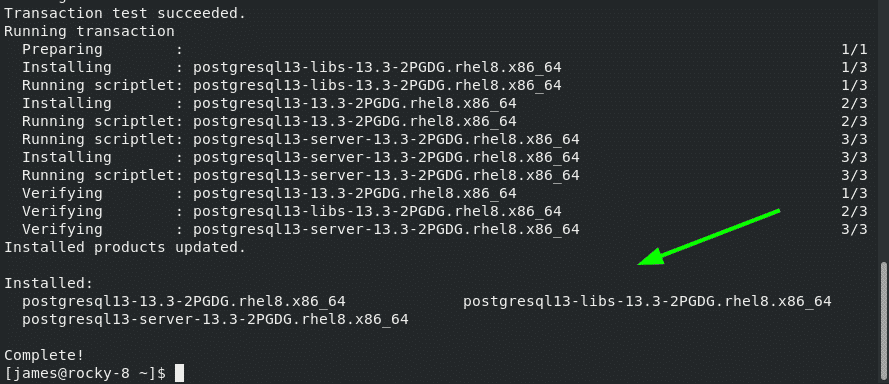Click Verifying postgresql13-server line package name
Image resolution: width=889 pixels, height=384 pixels.
pyautogui.click(x=386, y=229)
